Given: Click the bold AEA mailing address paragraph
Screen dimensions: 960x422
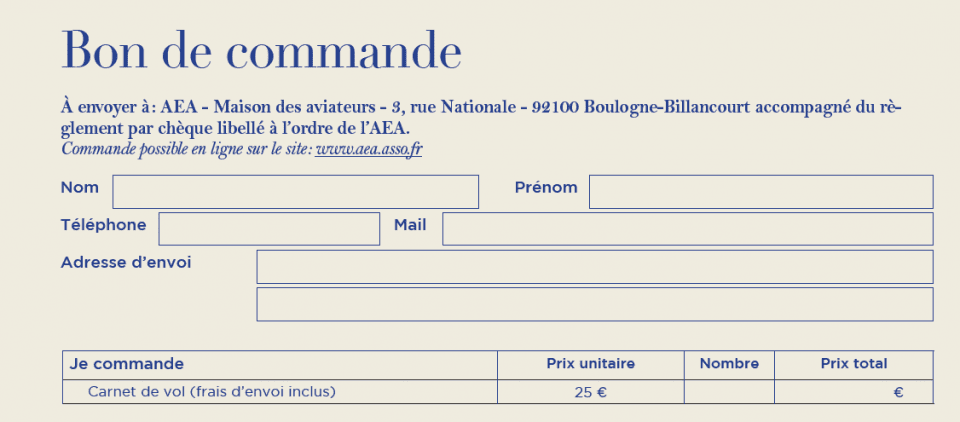Looking at the screenshot, I should (482, 119).
